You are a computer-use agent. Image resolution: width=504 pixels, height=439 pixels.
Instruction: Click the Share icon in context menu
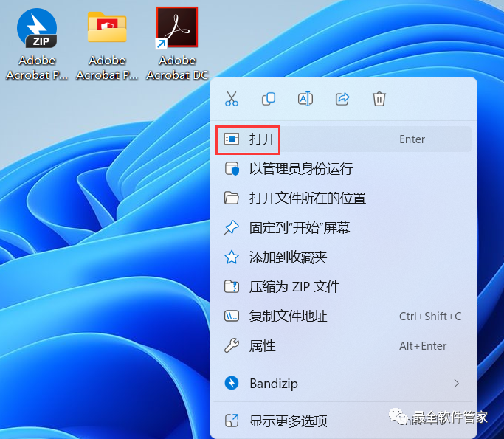click(342, 99)
